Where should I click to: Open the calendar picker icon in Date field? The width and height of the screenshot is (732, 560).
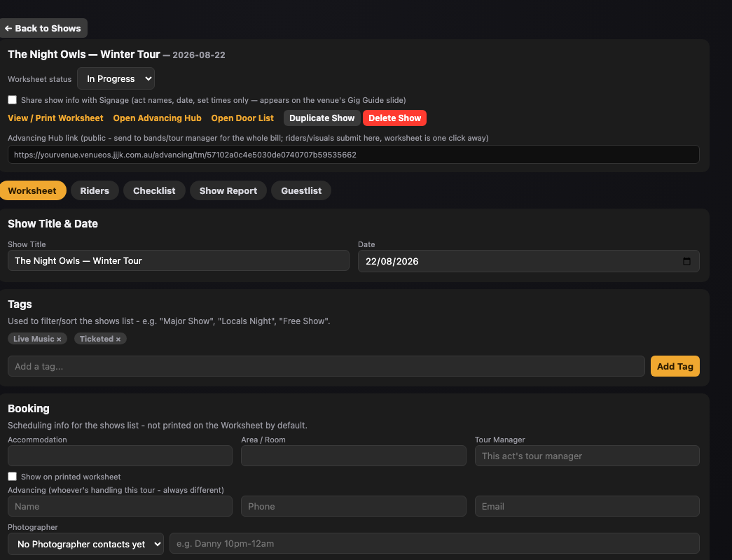686,261
